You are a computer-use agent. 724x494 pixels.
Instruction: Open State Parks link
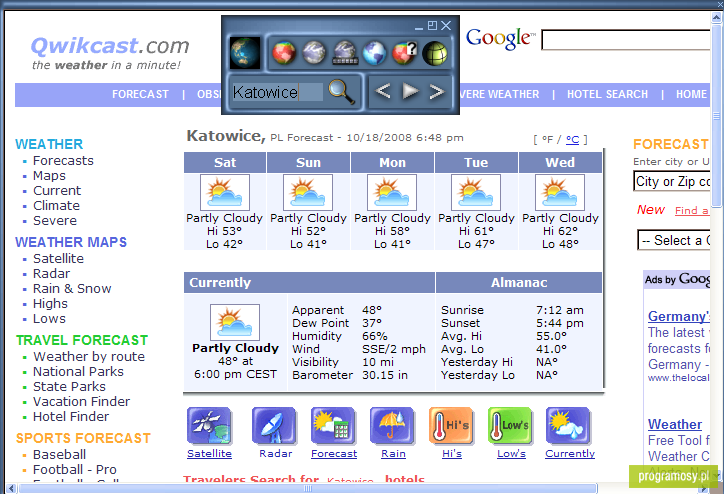[x=69, y=387]
